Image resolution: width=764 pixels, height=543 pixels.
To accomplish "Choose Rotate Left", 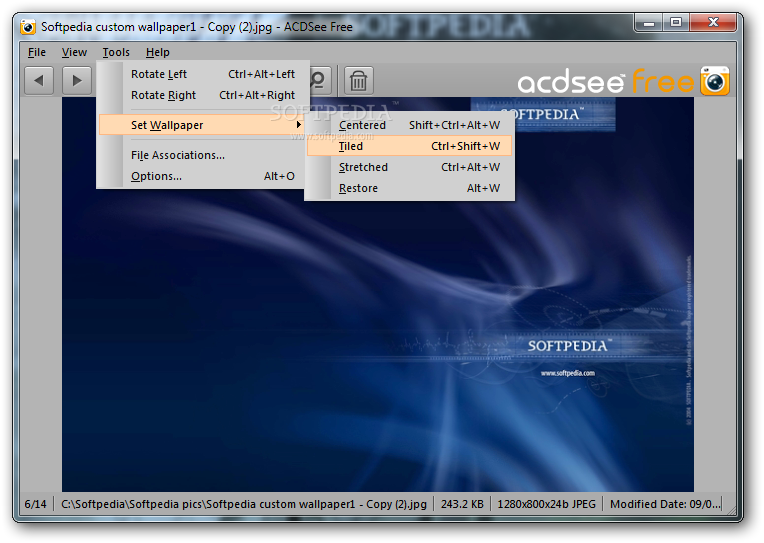I will (204, 74).
